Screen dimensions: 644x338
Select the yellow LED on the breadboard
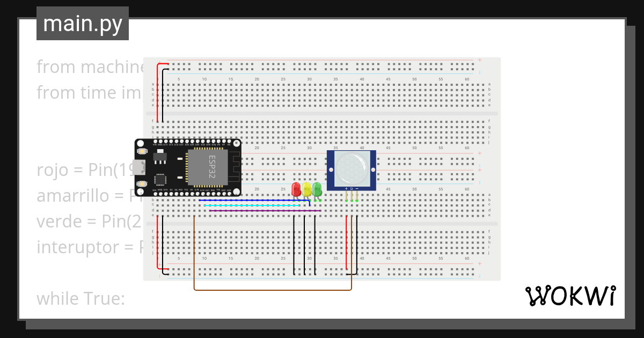click(306, 189)
